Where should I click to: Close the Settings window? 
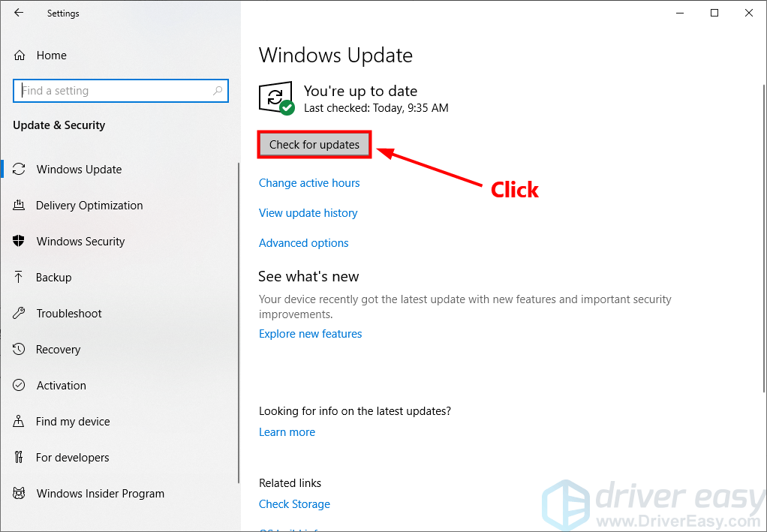[748, 14]
